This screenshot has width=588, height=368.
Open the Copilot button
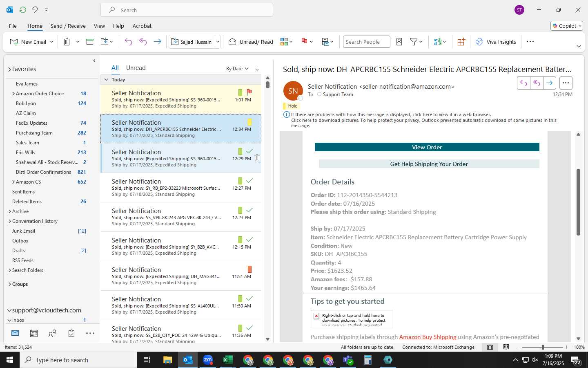click(x=567, y=26)
